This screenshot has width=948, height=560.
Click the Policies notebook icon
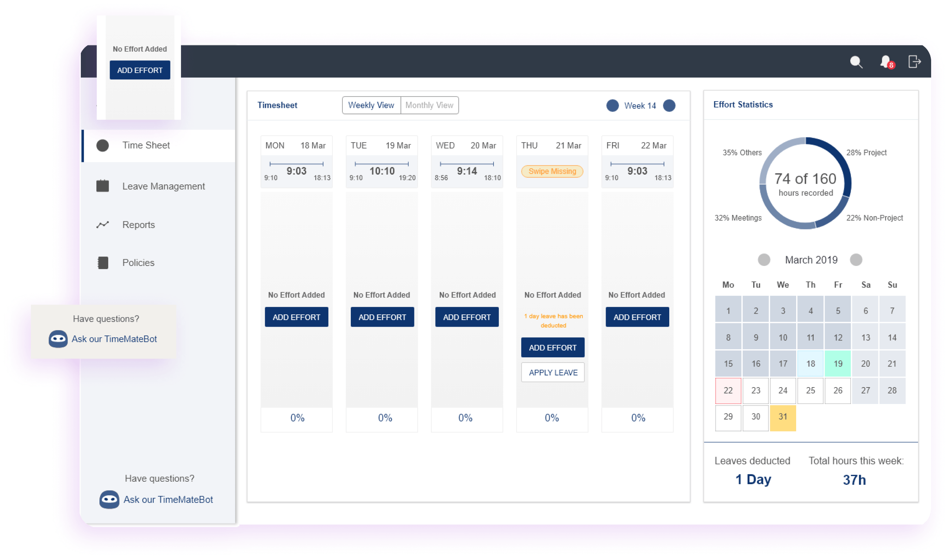(x=103, y=263)
